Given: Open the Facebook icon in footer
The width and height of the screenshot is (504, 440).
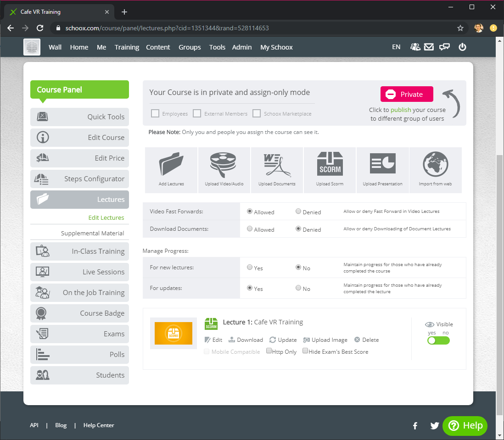Looking at the screenshot, I should coord(415,426).
